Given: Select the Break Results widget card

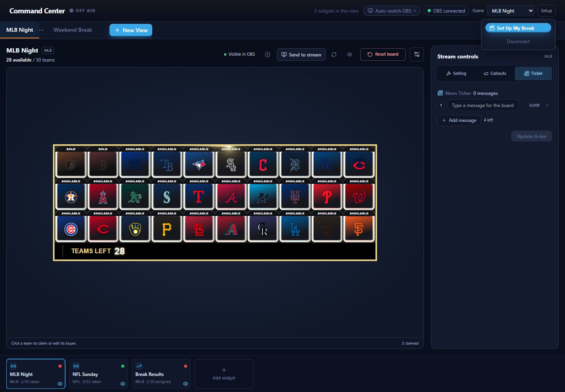Looking at the screenshot, I should [161, 374].
